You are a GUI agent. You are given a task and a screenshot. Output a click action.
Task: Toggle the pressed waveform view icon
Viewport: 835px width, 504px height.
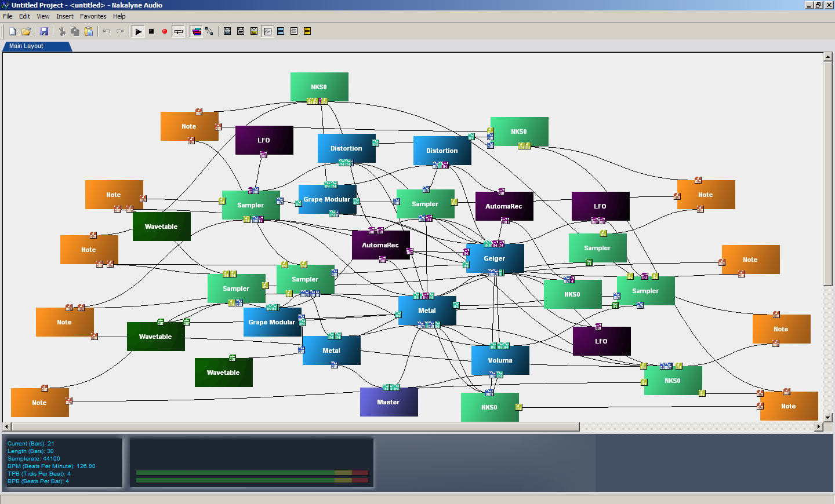(268, 31)
